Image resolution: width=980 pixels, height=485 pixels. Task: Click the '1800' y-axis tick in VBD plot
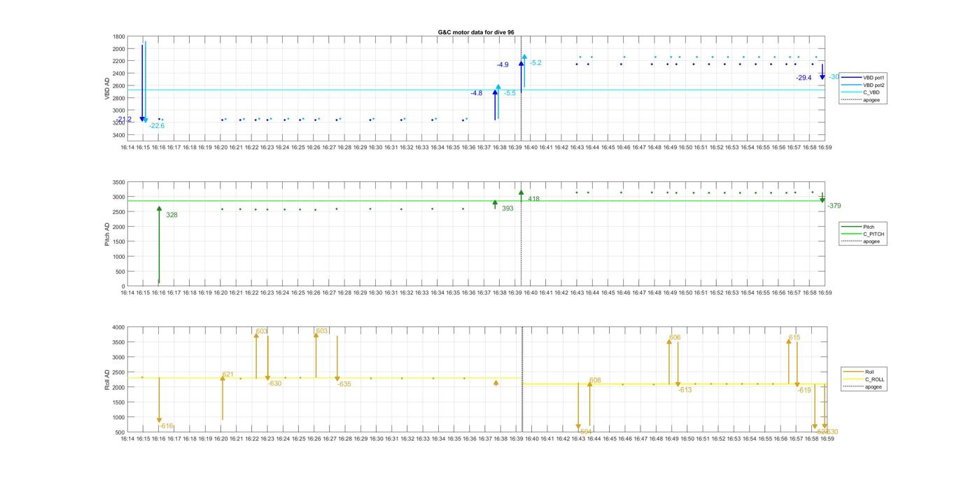pos(119,37)
